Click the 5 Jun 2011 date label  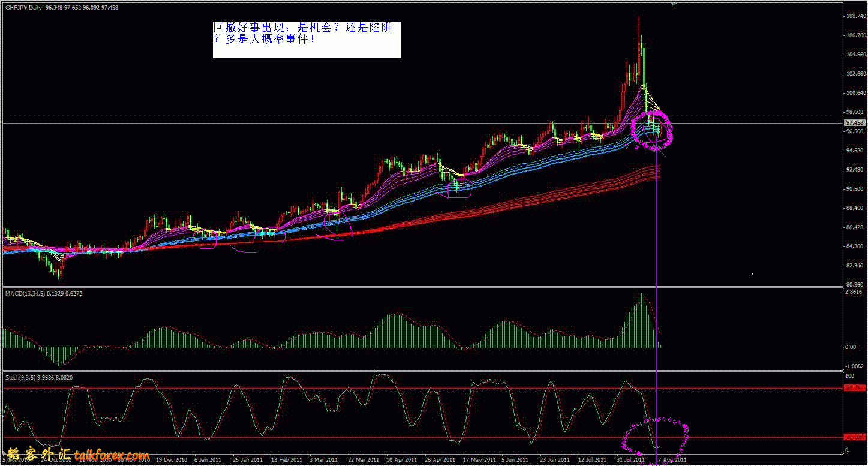click(x=516, y=460)
